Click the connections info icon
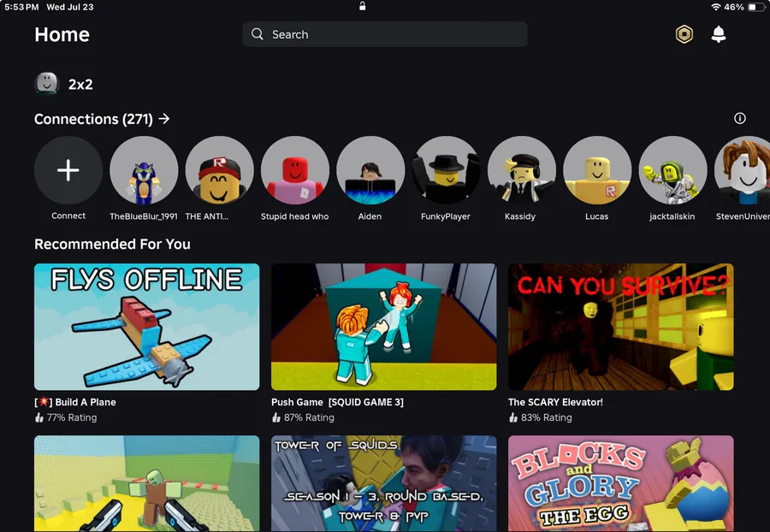The width and height of the screenshot is (770, 532). pyautogui.click(x=739, y=118)
